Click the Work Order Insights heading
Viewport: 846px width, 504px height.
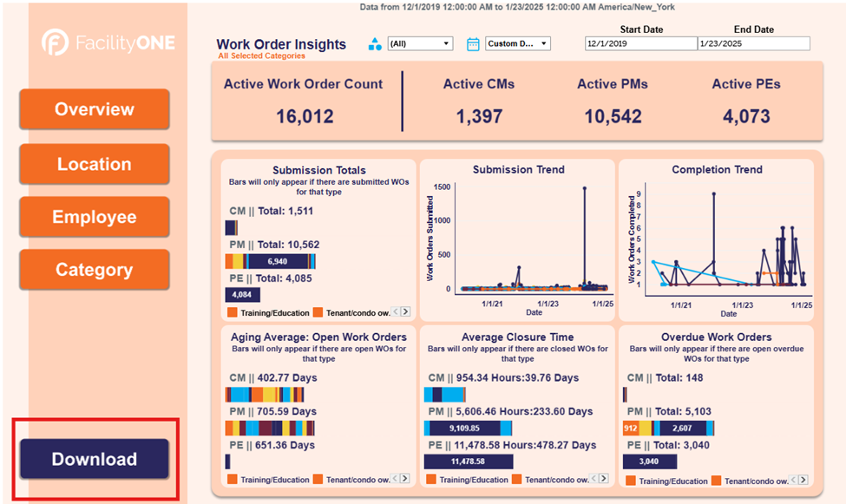[281, 44]
